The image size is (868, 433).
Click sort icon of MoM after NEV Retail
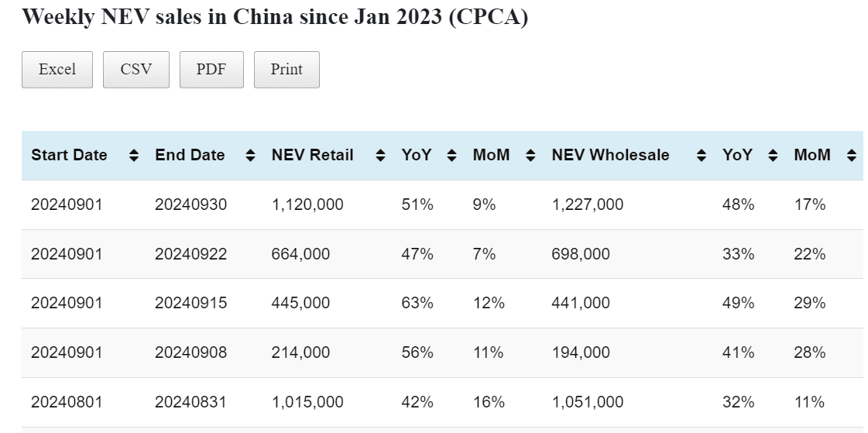point(530,156)
